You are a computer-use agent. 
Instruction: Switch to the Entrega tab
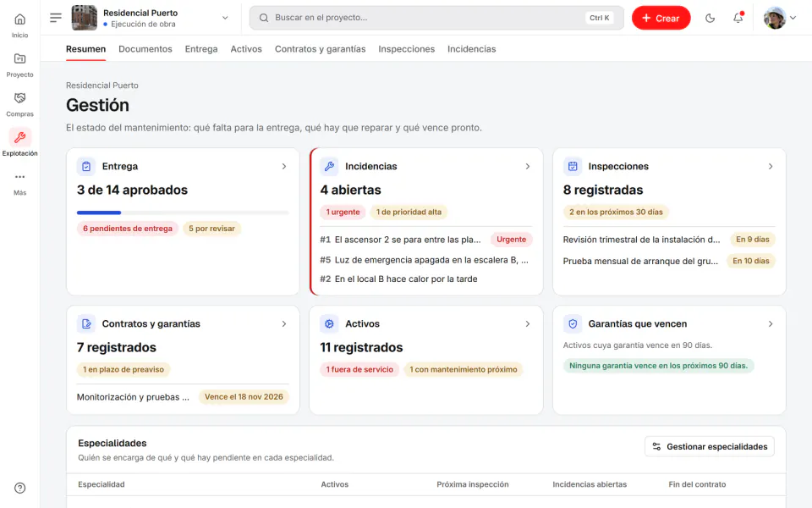tap(201, 49)
